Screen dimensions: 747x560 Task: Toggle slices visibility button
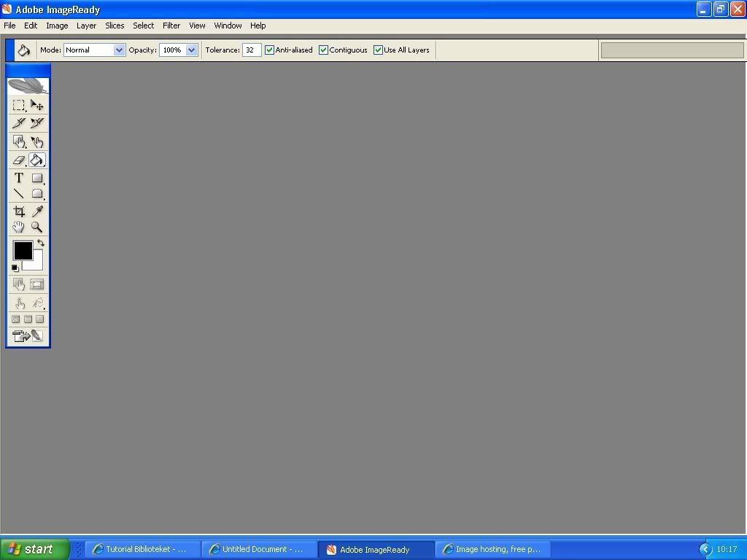[36, 284]
